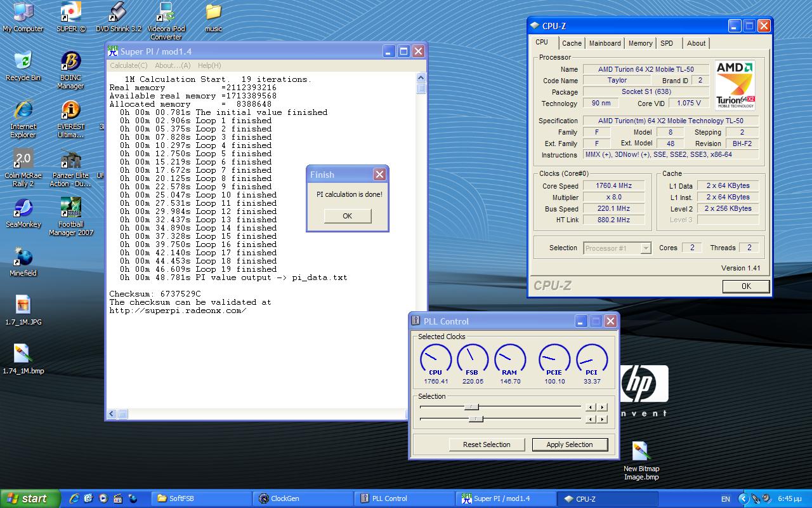The width and height of the screenshot is (812, 508).
Task: Switch to the Mainboard tab in CPU-Z
Action: click(605, 43)
